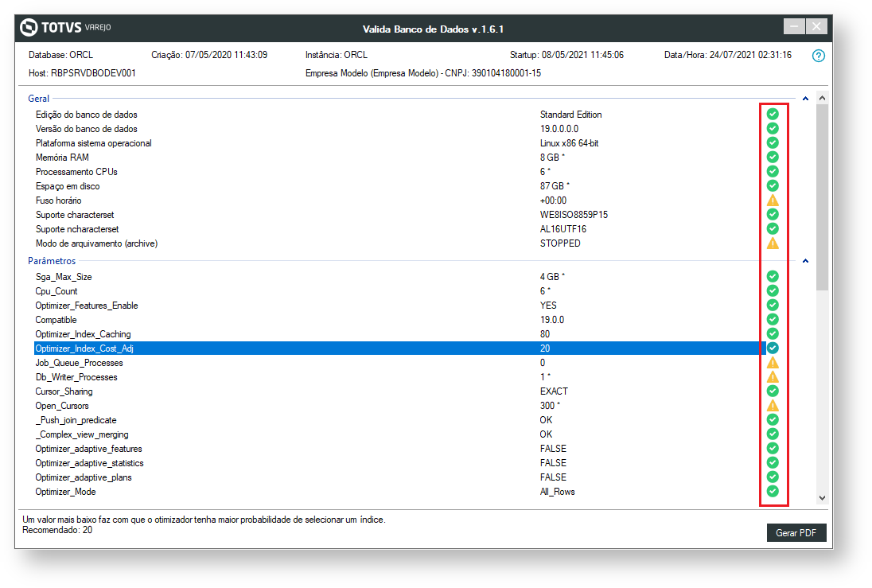Click the Linux x86 64-bit value
This screenshot has width=872, height=588.
pos(570,143)
